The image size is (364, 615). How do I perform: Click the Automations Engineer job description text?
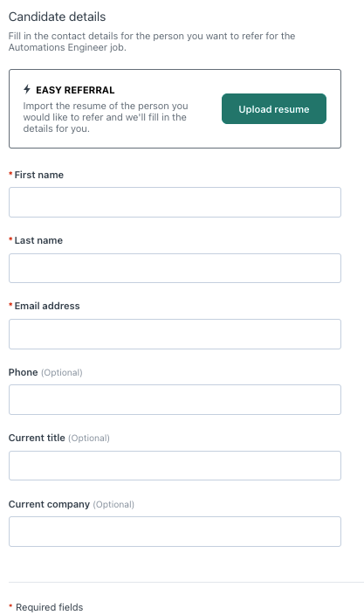(x=152, y=42)
